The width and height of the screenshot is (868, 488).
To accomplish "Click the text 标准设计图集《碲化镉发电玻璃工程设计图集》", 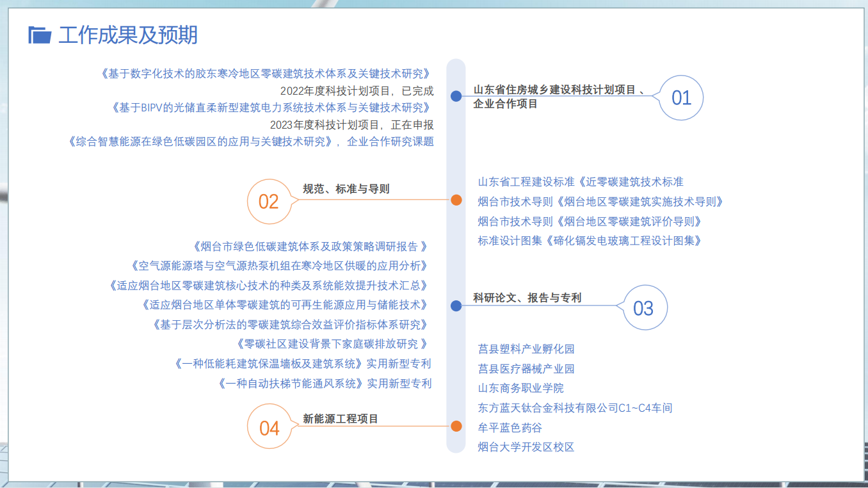I will pos(590,241).
